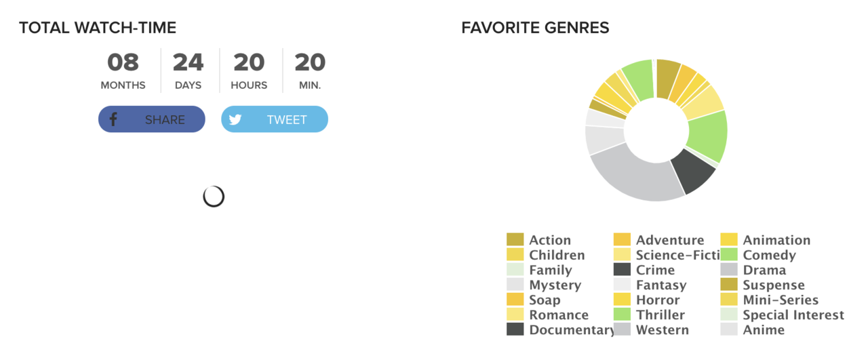Click the Thriller legend swatch
Image resolution: width=868 pixels, height=360 pixels.
622,315
